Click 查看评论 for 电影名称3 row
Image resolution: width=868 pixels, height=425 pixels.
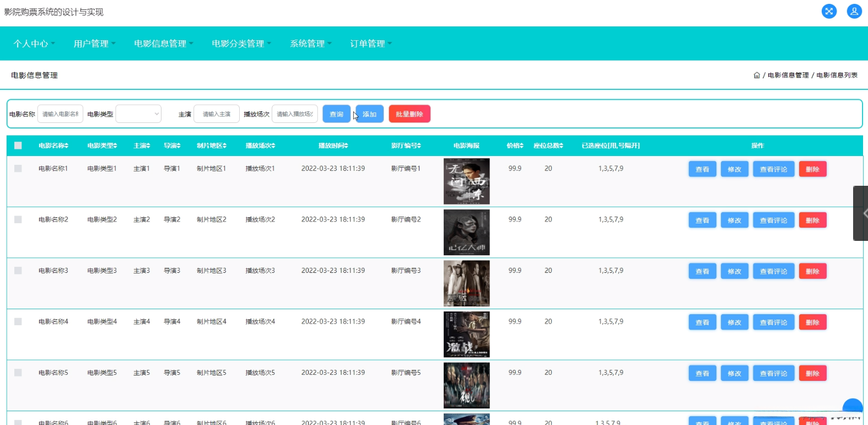(x=774, y=271)
